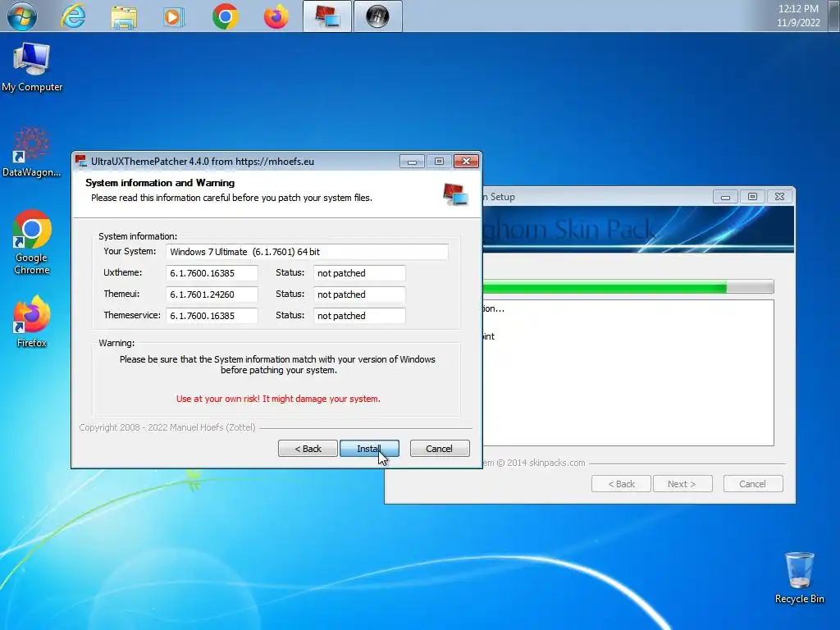This screenshot has width=840, height=630.
Task: Click Back in Skin Pack Setup window
Action: [x=622, y=484]
